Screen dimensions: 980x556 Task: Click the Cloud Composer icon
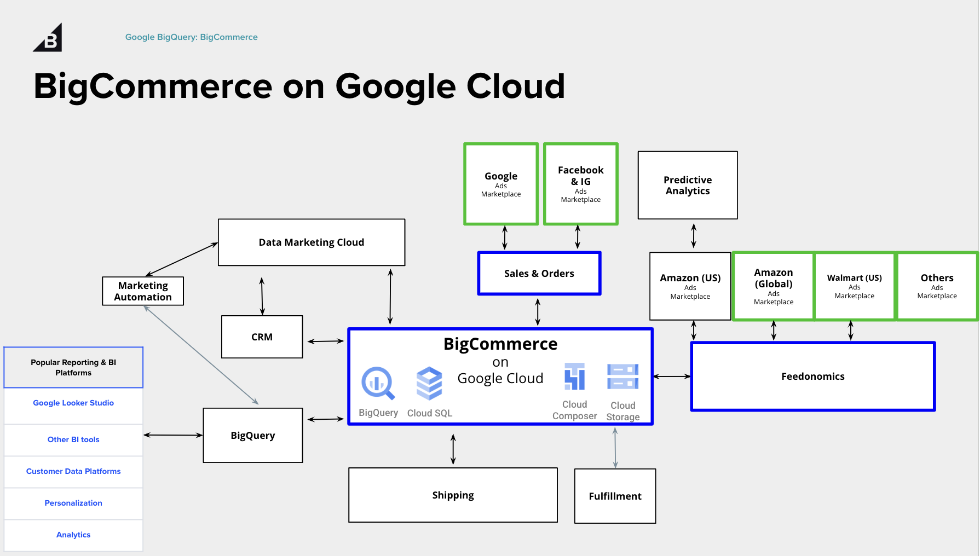point(575,377)
